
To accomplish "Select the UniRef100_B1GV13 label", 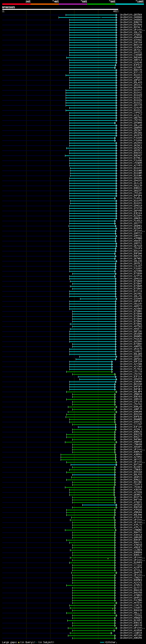I will click(131, 75).
